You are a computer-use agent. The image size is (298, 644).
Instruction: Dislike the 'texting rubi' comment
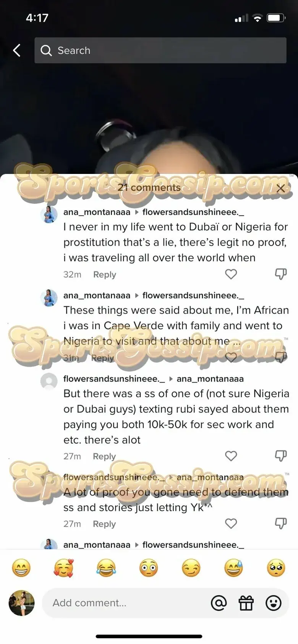(281, 456)
